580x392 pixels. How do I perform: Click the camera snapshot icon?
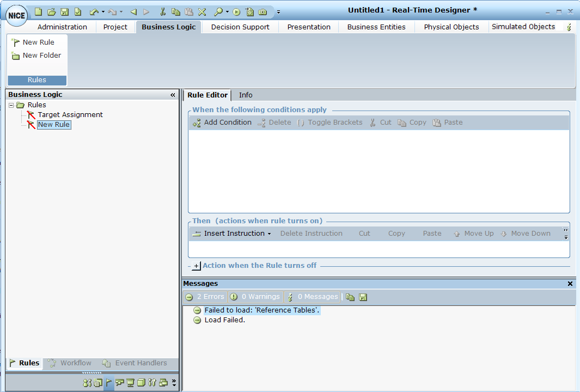point(262,11)
